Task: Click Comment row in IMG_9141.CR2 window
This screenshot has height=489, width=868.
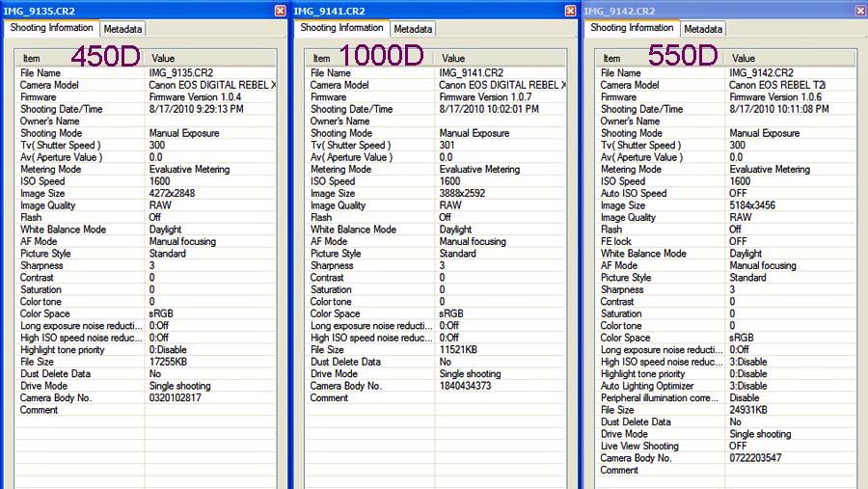Action: [436, 397]
